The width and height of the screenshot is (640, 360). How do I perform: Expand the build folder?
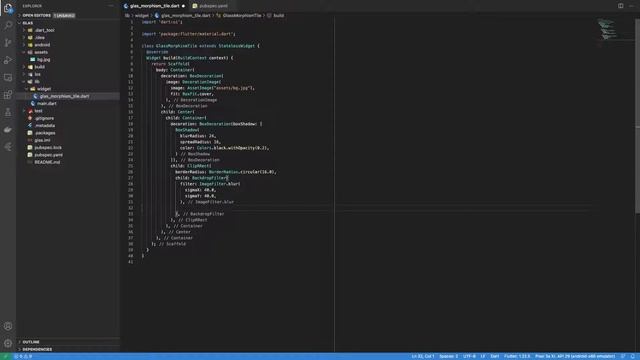(40, 67)
